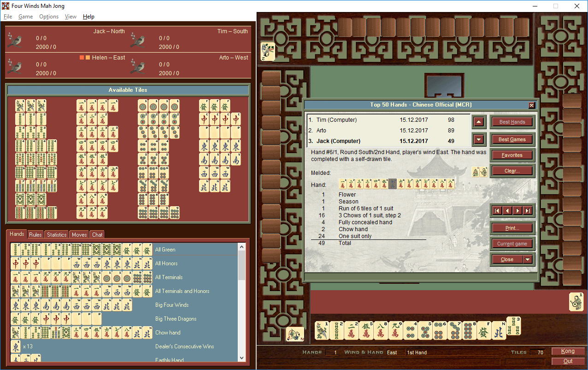Viewport: 588px width, 370px height.
Task: Click Helen – East's bird avatar icon
Action: (x=14, y=66)
